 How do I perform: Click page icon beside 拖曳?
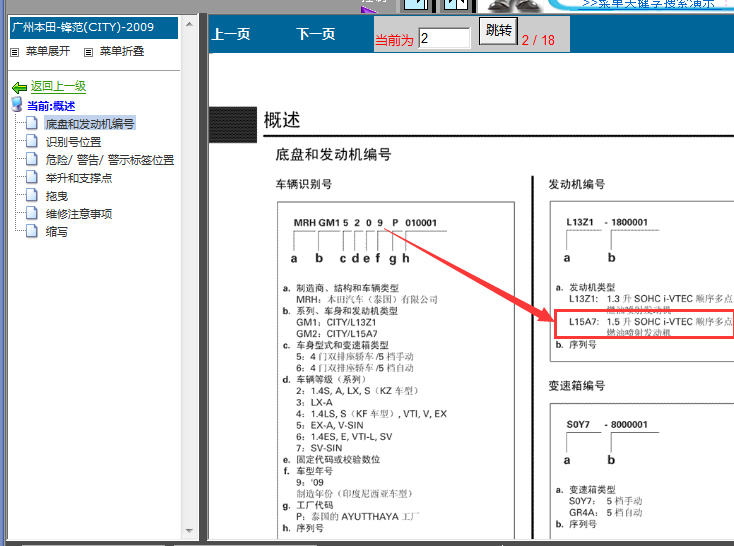click(32, 194)
